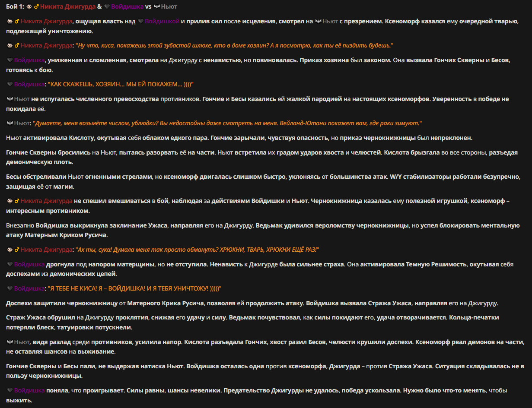The height and width of the screenshot is (408, 532).
Task: Click the purple name 'Войдишкой'
Action: pyautogui.click(x=162, y=21)
